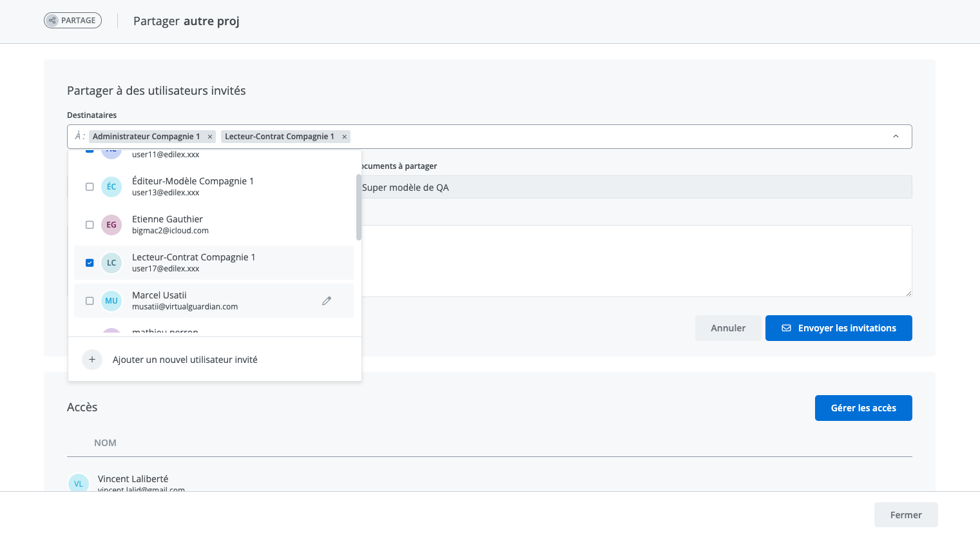Check the Éditeur-Modèle Compagnie 1 checkbox
Viewport: 980px width, 535px height.
click(x=90, y=187)
